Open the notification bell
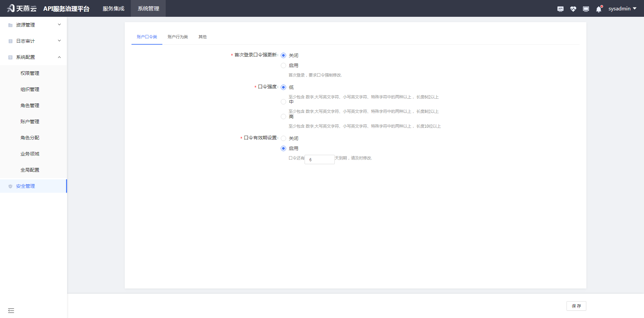The width and height of the screenshot is (644, 318). (x=599, y=9)
